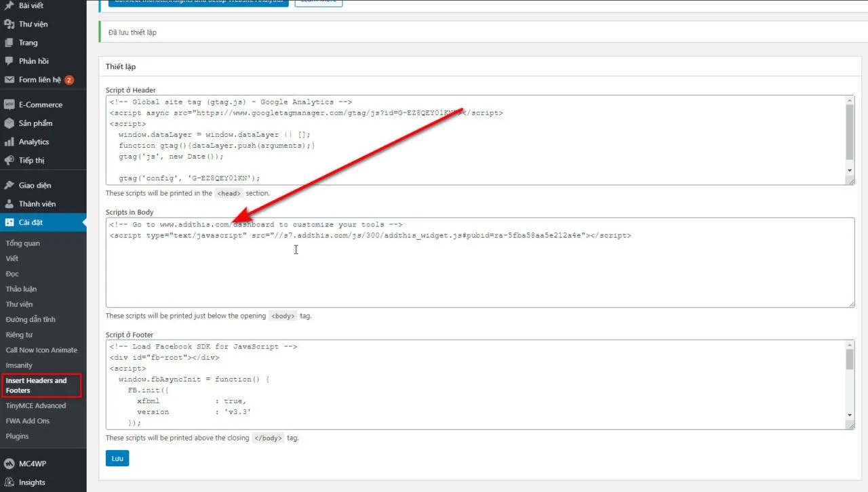Click the bar chart icon beside Analytics
Image resolution: width=868 pixels, height=492 pixels.
click(9, 142)
